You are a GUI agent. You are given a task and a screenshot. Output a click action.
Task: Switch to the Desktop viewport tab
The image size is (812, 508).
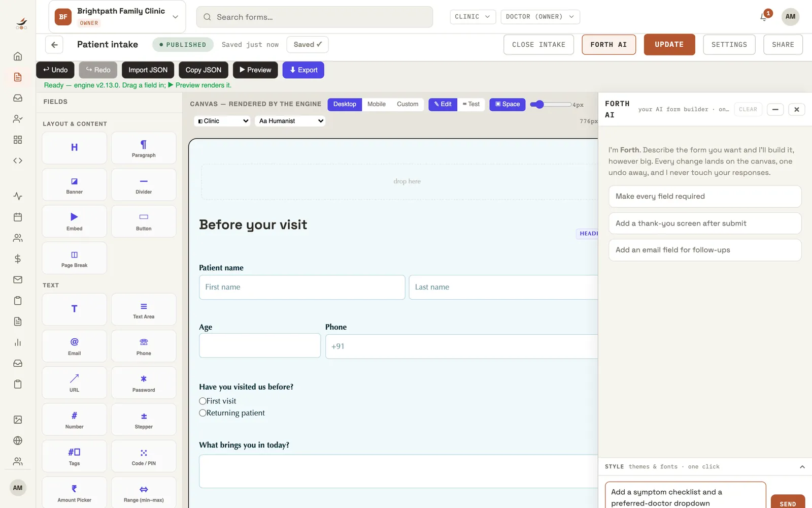click(345, 104)
